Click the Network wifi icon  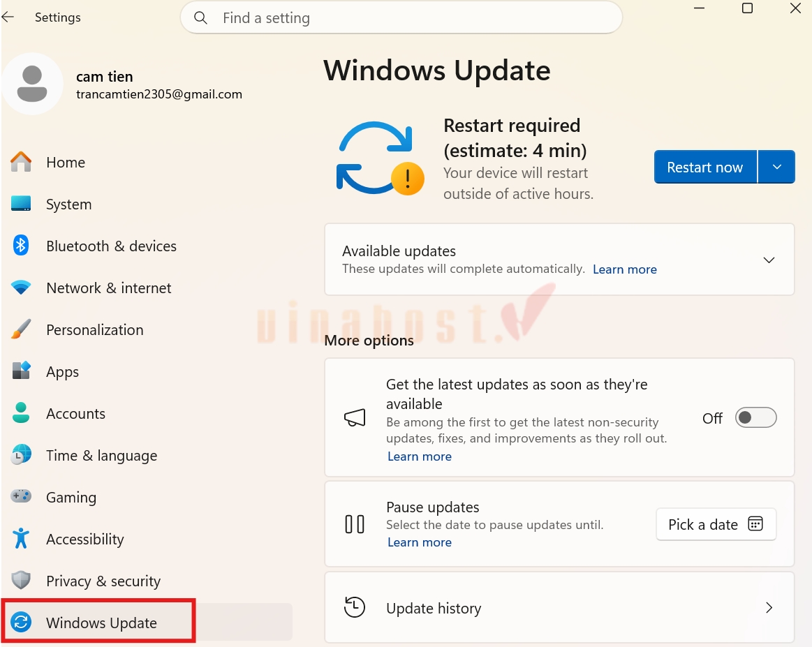21,288
